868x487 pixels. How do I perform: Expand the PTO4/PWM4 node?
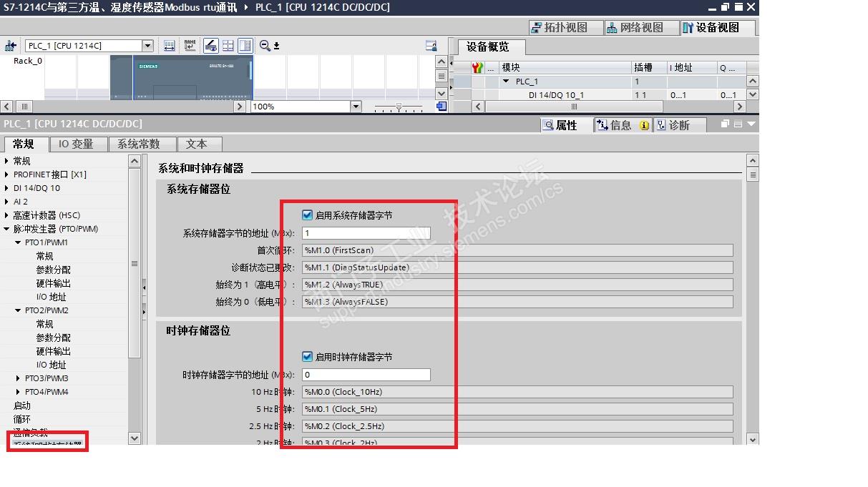19,392
